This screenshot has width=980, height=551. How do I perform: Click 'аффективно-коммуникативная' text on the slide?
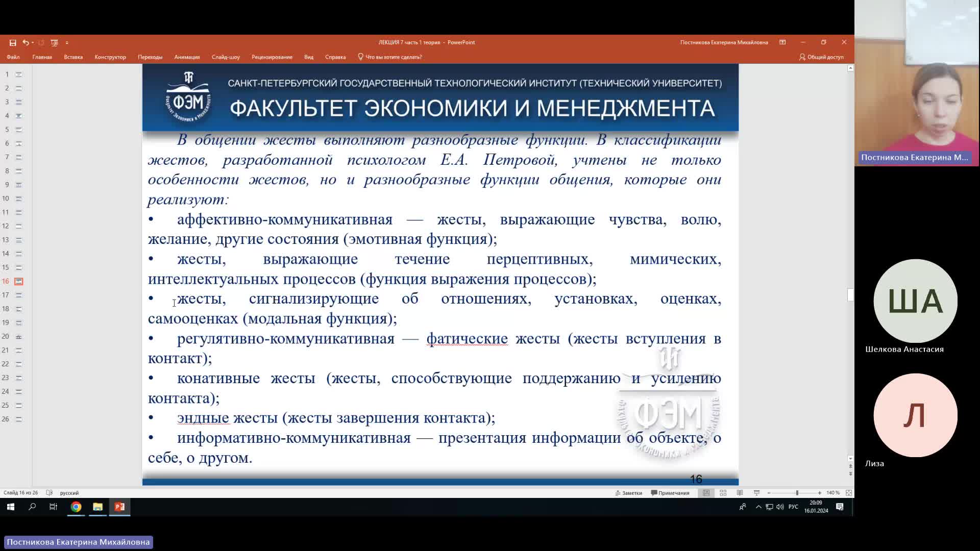(x=285, y=220)
